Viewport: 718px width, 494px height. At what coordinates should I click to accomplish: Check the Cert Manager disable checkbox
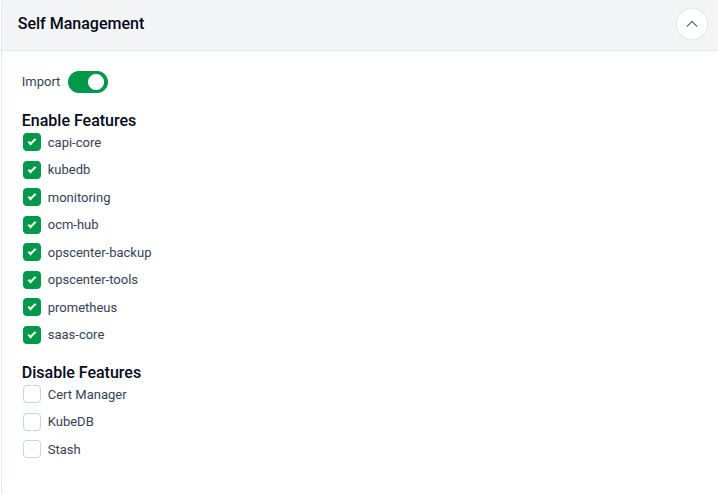(x=32, y=395)
